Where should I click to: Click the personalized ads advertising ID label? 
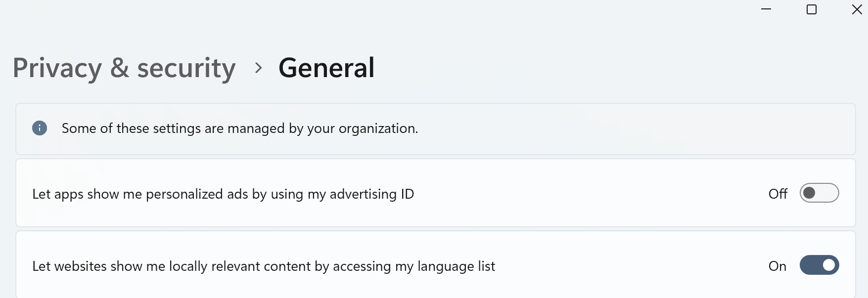(x=223, y=194)
